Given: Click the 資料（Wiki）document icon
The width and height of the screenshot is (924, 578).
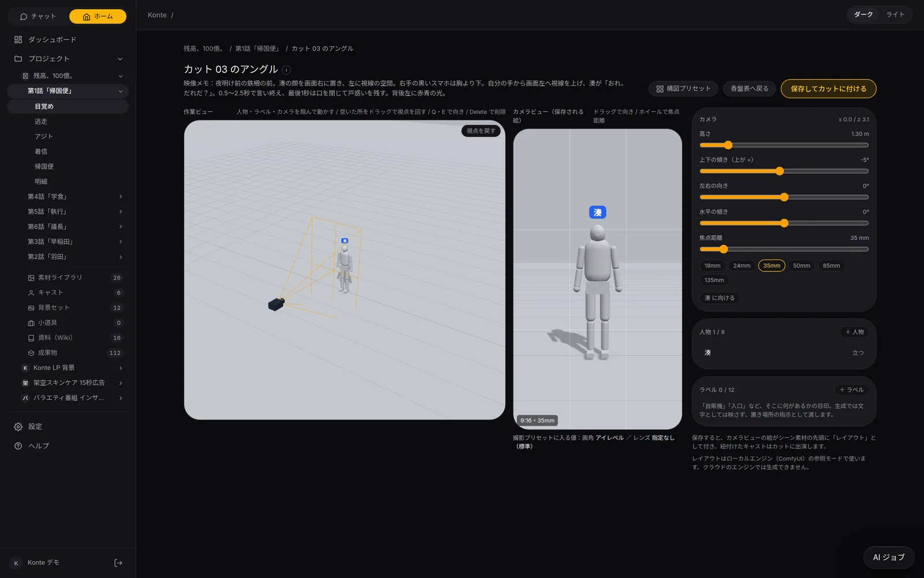Looking at the screenshot, I should pos(31,338).
